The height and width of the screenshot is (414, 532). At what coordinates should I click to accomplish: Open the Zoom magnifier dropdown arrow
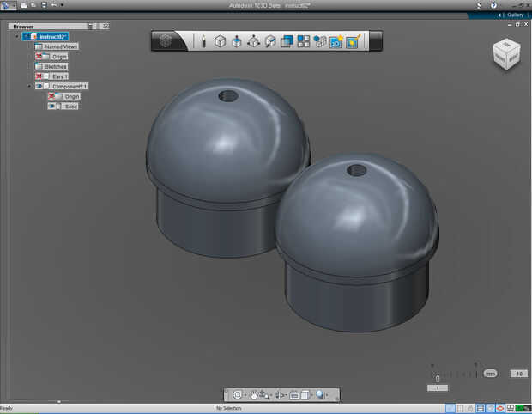pos(327,395)
